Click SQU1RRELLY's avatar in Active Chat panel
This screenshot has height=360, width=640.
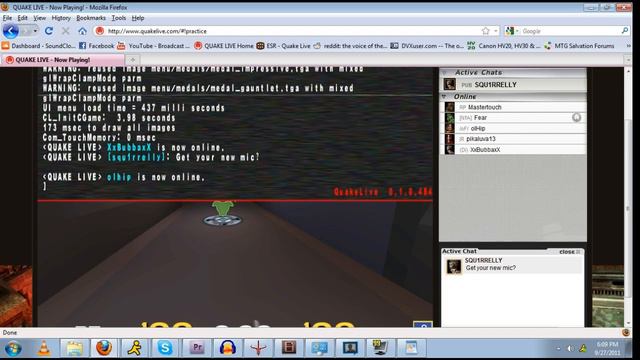[x=454, y=267]
